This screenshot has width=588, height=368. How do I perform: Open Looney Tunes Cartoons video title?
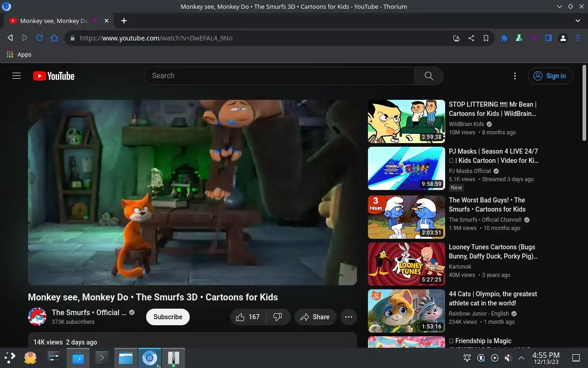493,252
